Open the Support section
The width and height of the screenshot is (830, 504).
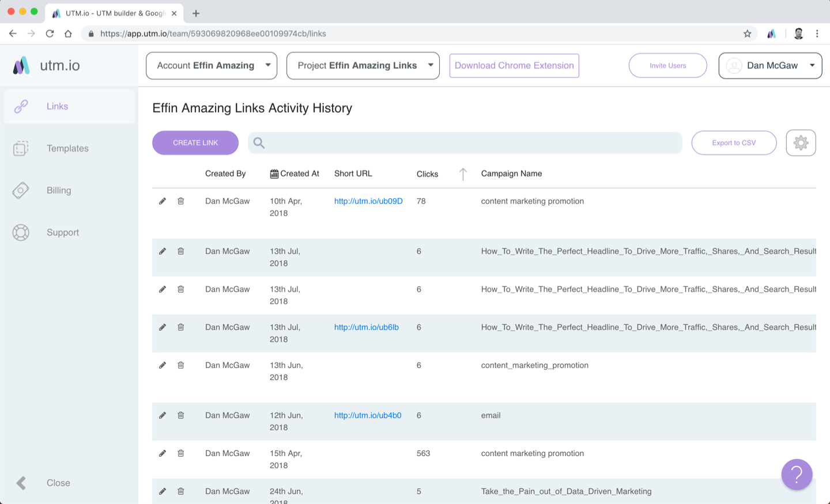click(69, 233)
